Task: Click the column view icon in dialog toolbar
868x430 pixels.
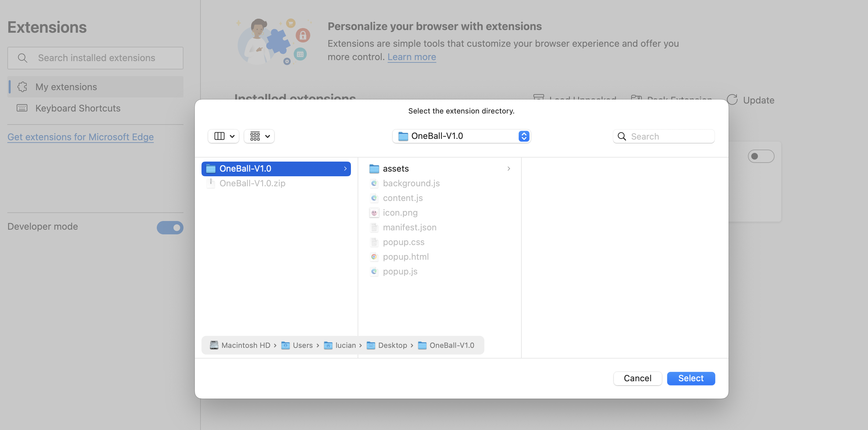Action: click(220, 136)
